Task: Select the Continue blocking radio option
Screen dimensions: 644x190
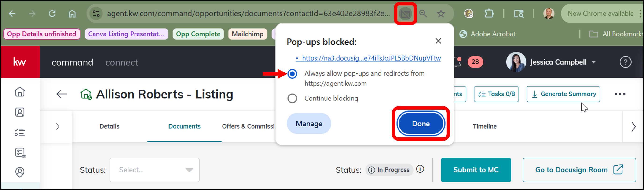Action: pos(292,98)
